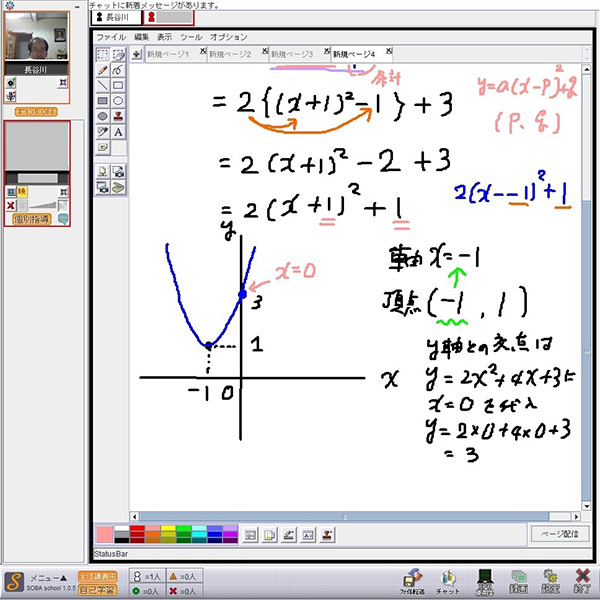
Task: Open the recording tool
Action: coord(518,582)
